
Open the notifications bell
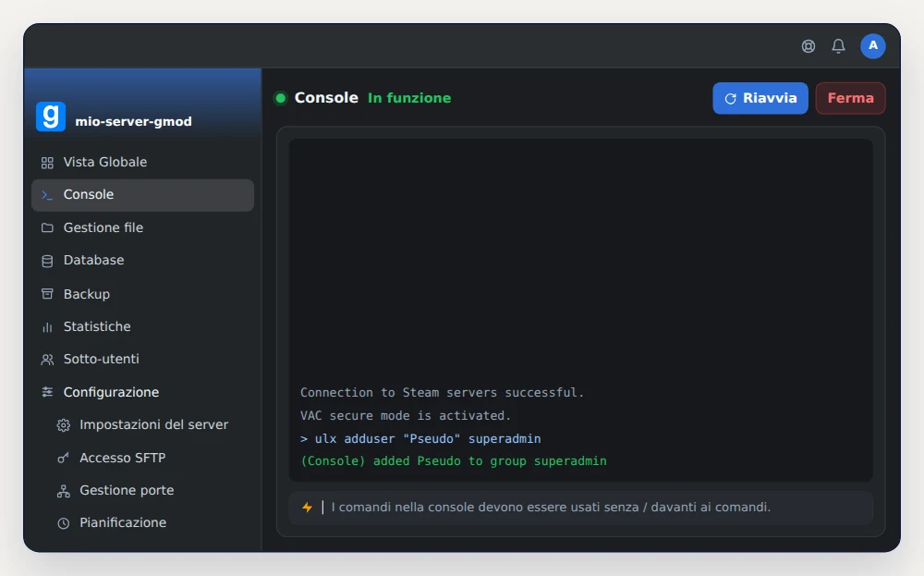[x=838, y=46]
